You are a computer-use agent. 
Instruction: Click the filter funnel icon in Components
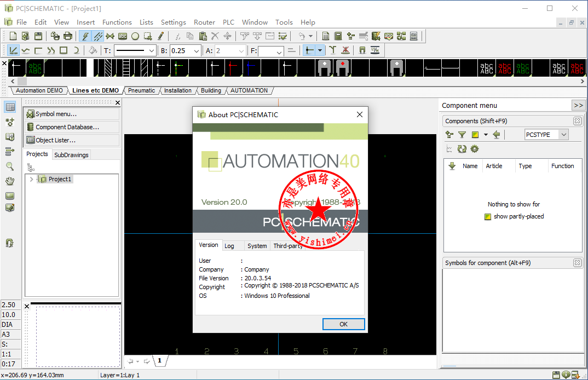tap(462, 135)
